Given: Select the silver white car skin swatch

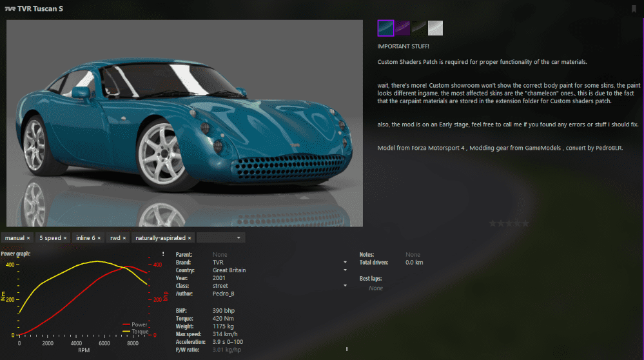Looking at the screenshot, I should click(x=435, y=28).
